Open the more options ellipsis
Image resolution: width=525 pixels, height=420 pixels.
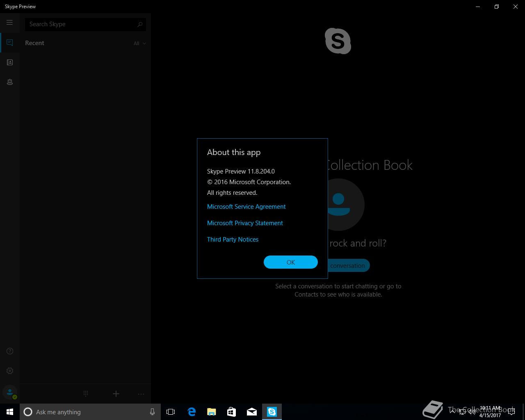coord(141,394)
